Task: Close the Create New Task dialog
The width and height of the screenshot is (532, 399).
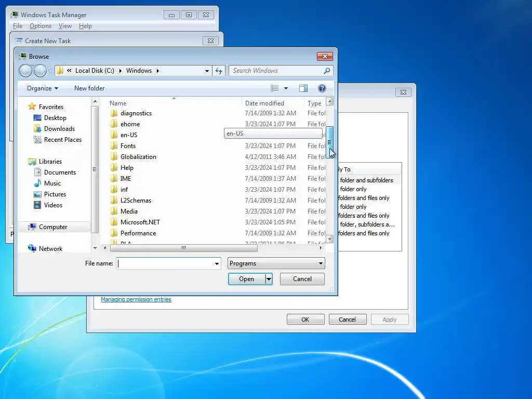Action: (210, 41)
